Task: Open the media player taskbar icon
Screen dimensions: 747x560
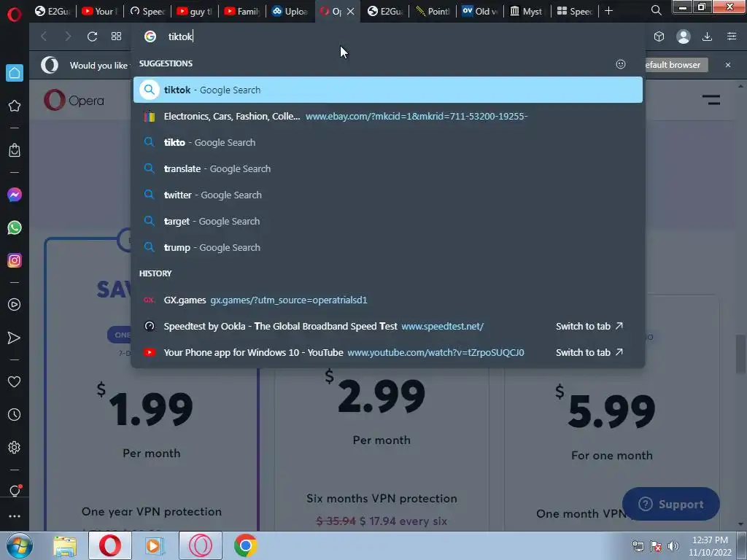Action: (155, 545)
